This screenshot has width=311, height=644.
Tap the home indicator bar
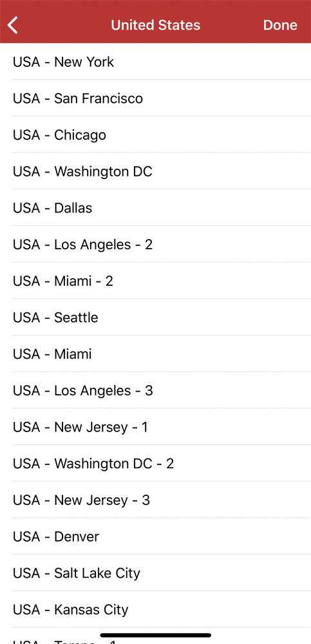[x=155, y=636]
